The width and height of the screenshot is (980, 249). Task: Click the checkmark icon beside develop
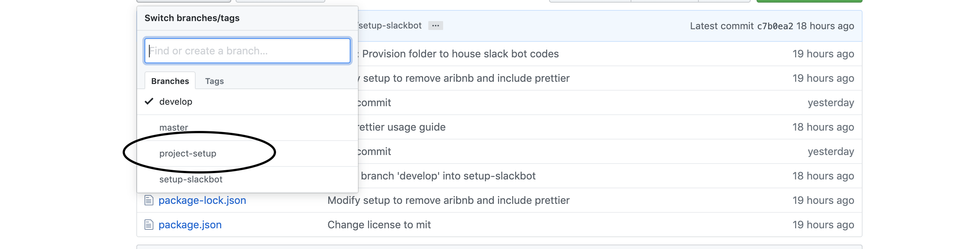149,101
